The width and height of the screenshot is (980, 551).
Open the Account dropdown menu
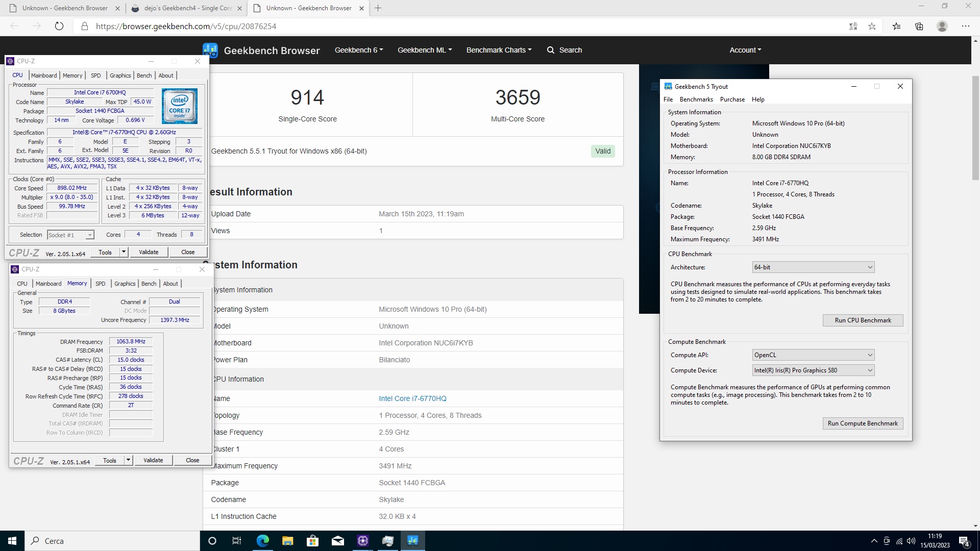(x=745, y=50)
